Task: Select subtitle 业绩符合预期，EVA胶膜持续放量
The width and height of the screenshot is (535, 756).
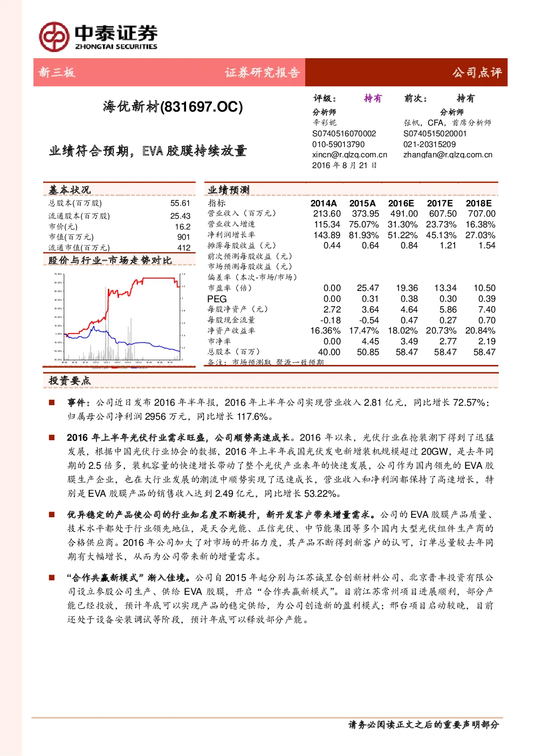Action: (148, 151)
